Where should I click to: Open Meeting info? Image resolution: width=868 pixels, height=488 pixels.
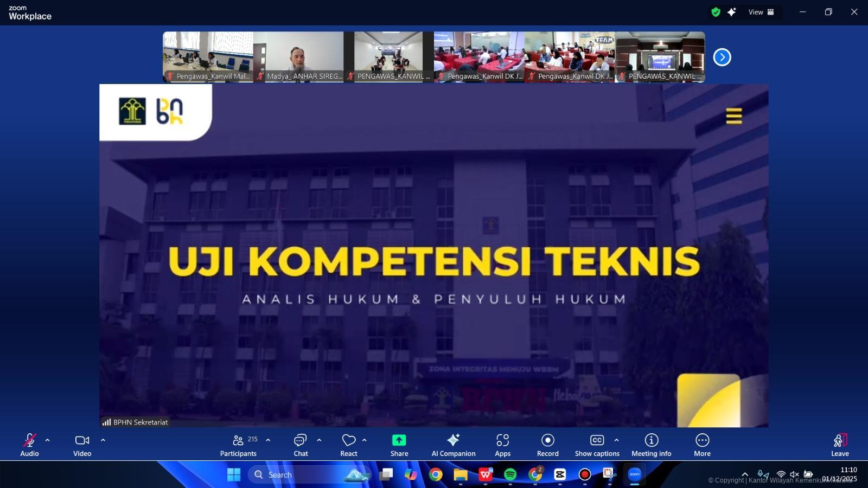[651, 445]
